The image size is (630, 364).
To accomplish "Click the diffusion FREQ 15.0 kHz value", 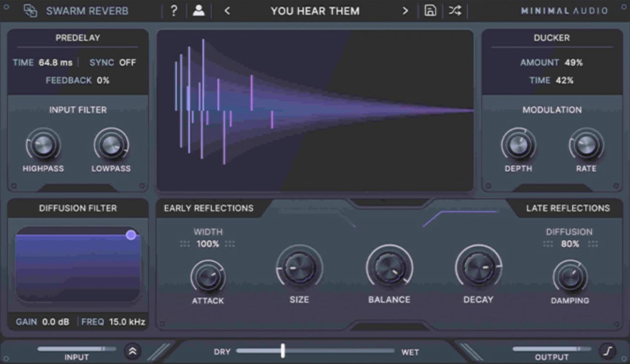I will point(127,322).
